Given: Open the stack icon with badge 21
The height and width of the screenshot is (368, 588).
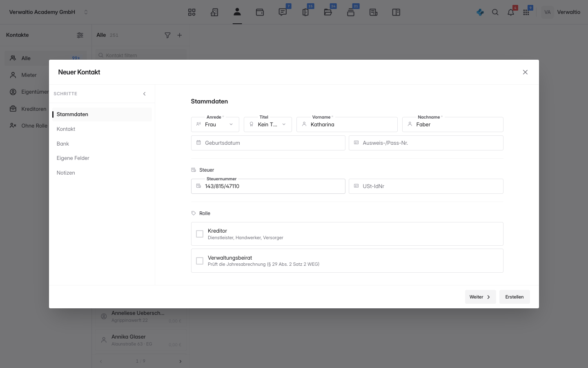Looking at the screenshot, I should pos(351,12).
